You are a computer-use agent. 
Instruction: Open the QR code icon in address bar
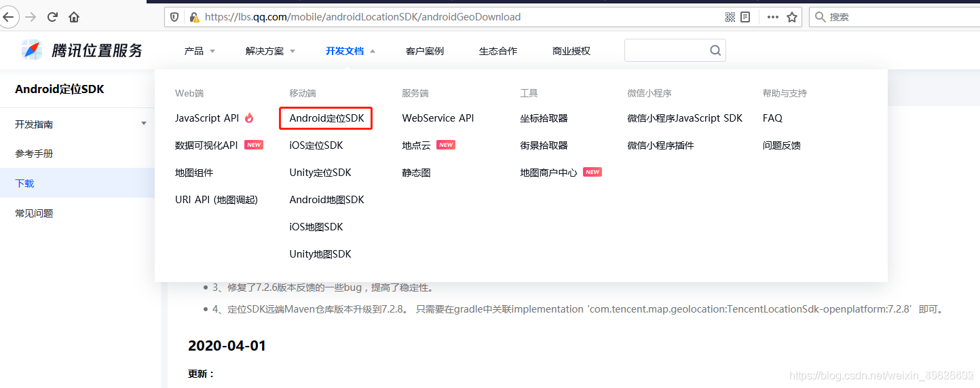[730, 17]
